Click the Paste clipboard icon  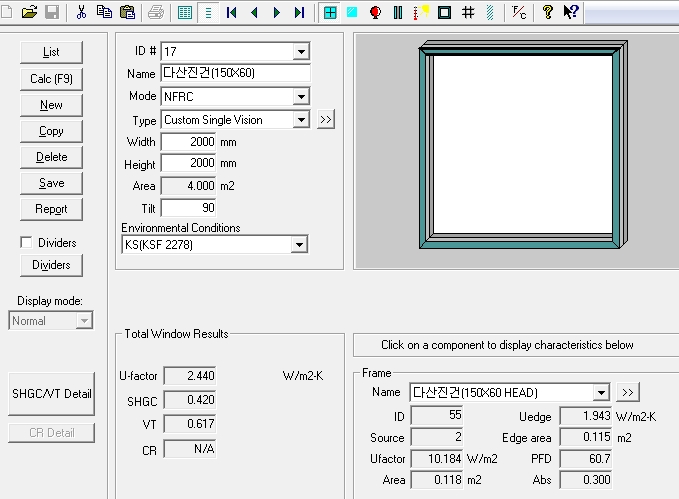tap(127, 12)
